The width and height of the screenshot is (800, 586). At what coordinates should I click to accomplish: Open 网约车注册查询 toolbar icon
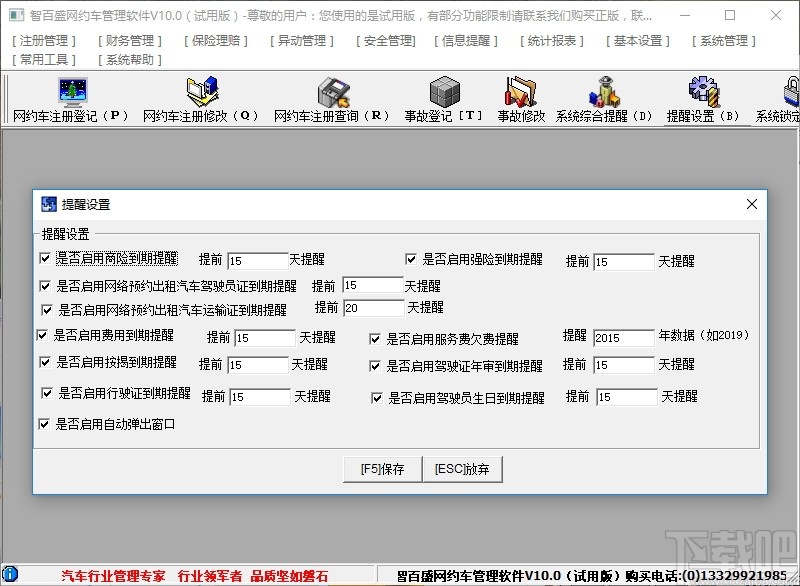(335, 99)
